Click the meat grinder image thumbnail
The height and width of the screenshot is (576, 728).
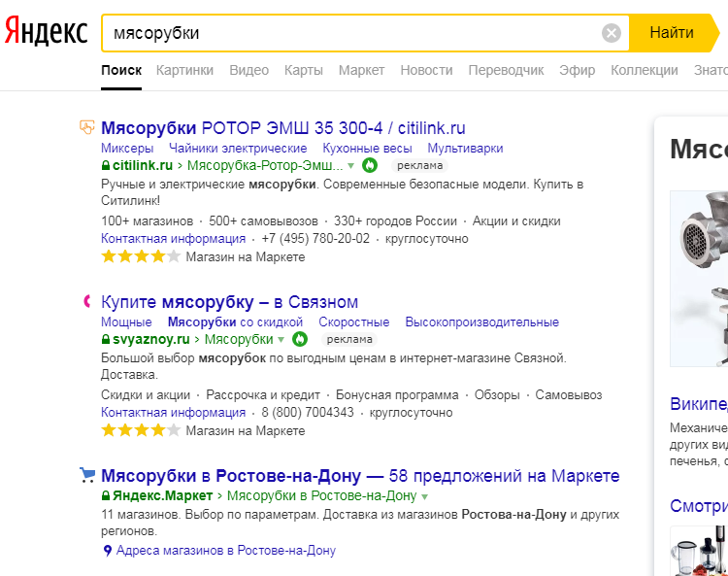pos(699,278)
